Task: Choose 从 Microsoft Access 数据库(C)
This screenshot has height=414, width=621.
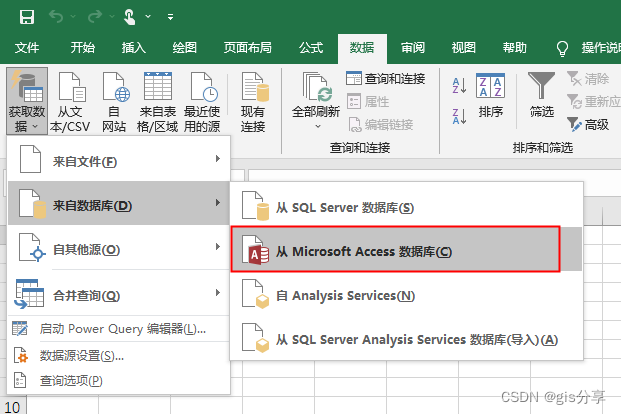Action: tap(406, 249)
